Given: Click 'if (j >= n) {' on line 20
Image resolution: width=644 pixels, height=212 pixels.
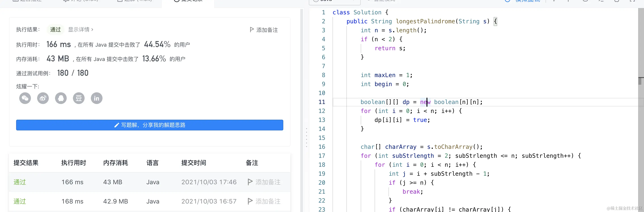Looking at the screenshot, I should click(411, 182).
